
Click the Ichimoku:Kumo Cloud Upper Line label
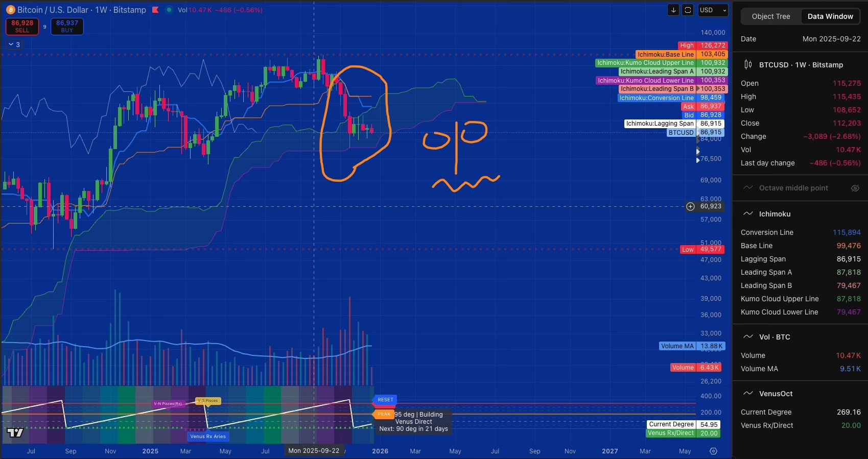click(661, 63)
